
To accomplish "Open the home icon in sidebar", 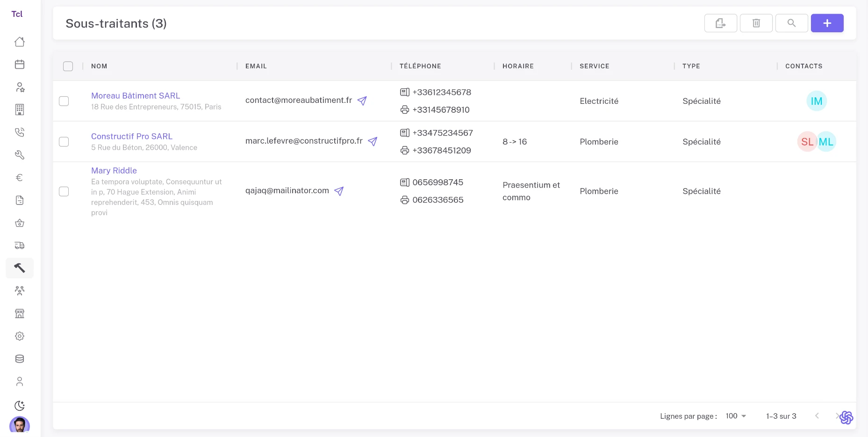I will click(20, 42).
